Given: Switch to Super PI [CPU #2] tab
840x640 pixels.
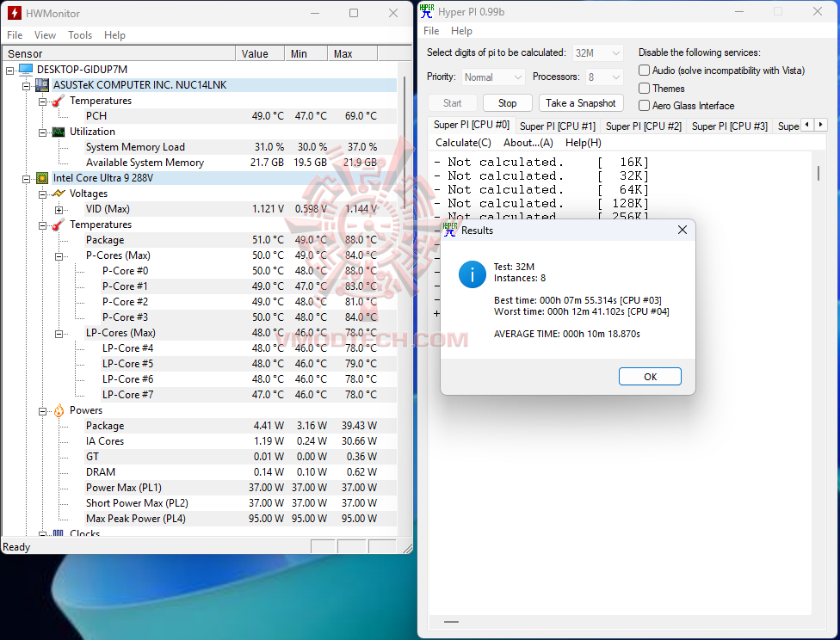Looking at the screenshot, I should click(644, 126).
